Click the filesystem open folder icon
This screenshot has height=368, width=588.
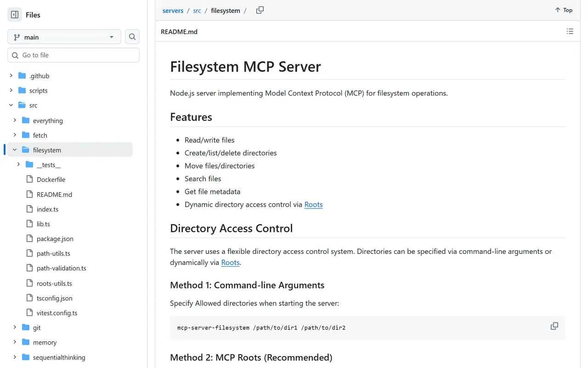pyautogui.click(x=26, y=149)
